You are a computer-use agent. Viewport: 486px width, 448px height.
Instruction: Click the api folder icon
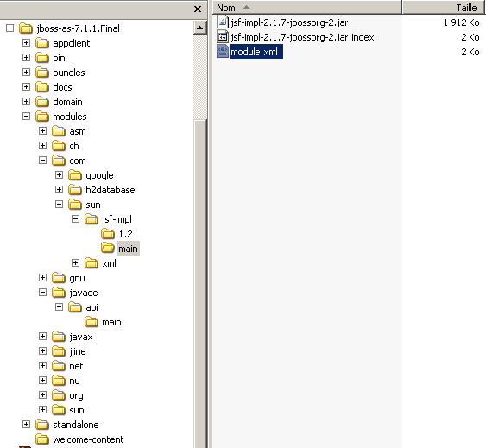(75, 307)
